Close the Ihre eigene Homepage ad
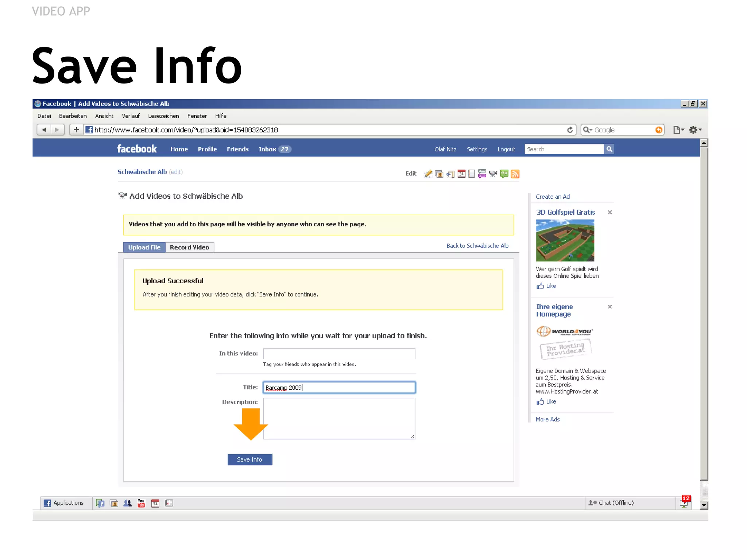Viewport: 747px width, 560px height. (610, 307)
